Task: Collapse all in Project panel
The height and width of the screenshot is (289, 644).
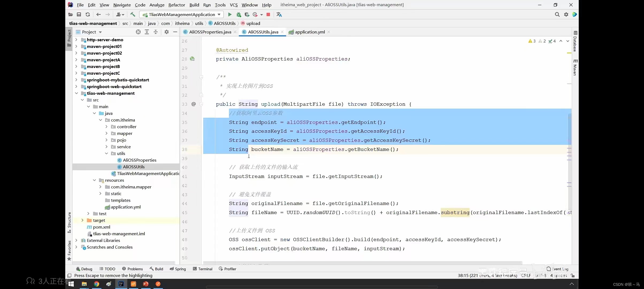Action: point(156,32)
